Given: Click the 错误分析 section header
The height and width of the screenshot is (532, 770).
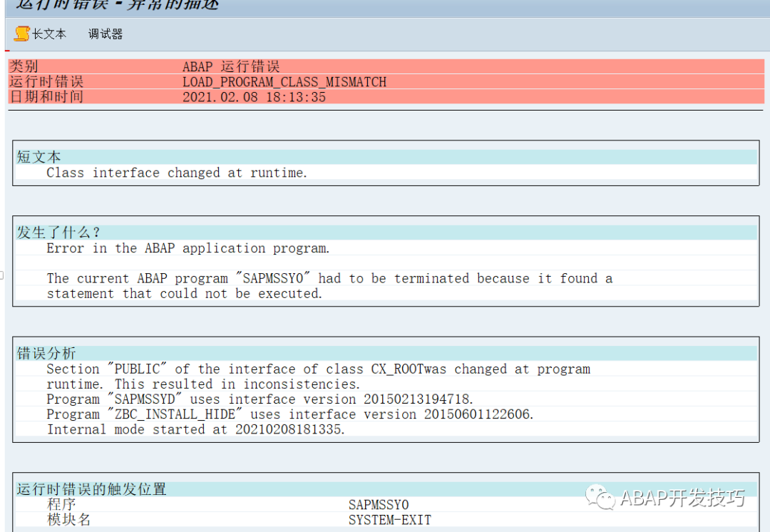Looking at the screenshot, I should click(x=386, y=353).
